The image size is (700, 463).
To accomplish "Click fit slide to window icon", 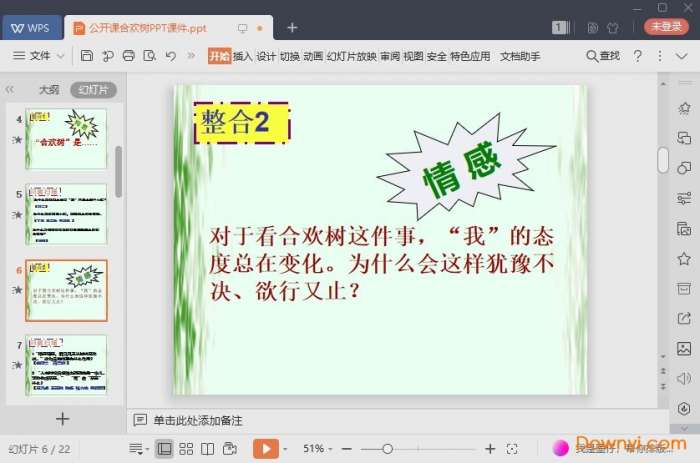I will pyautogui.click(x=512, y=449).
